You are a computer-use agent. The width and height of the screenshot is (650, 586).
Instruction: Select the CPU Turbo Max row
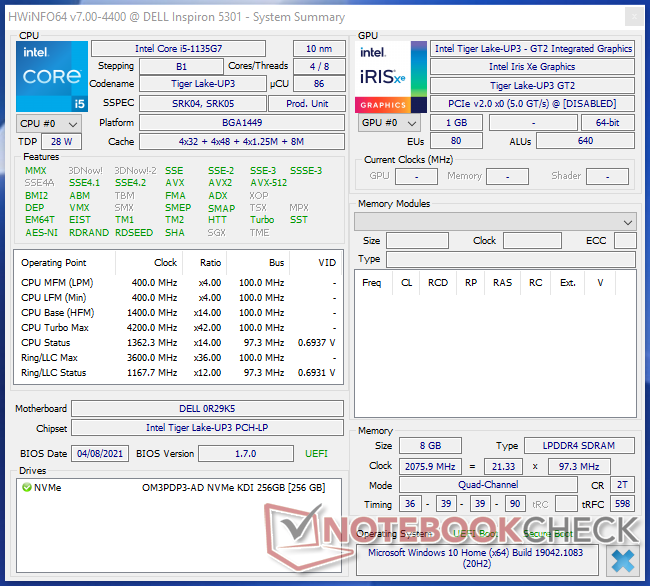pos(178,327)
